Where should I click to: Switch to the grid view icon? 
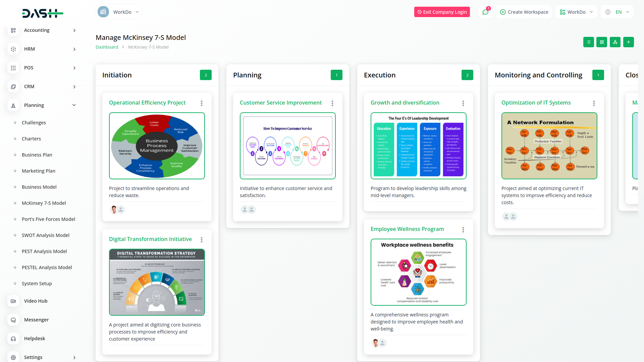(602, 42)
